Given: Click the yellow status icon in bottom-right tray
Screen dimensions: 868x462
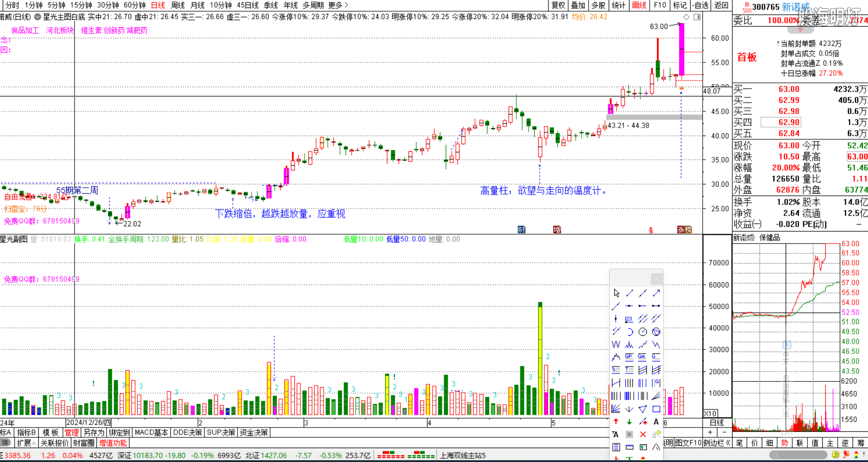Looking at the screenshot, I should click(x=835, y=455).
